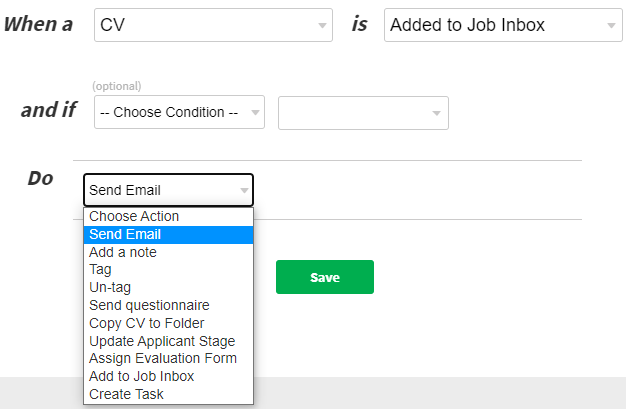Viewport: 626px width, 409px height.
Task: Click the arrow on the CV dropdown
Action: pyautogui.click(x=322, y=25)
